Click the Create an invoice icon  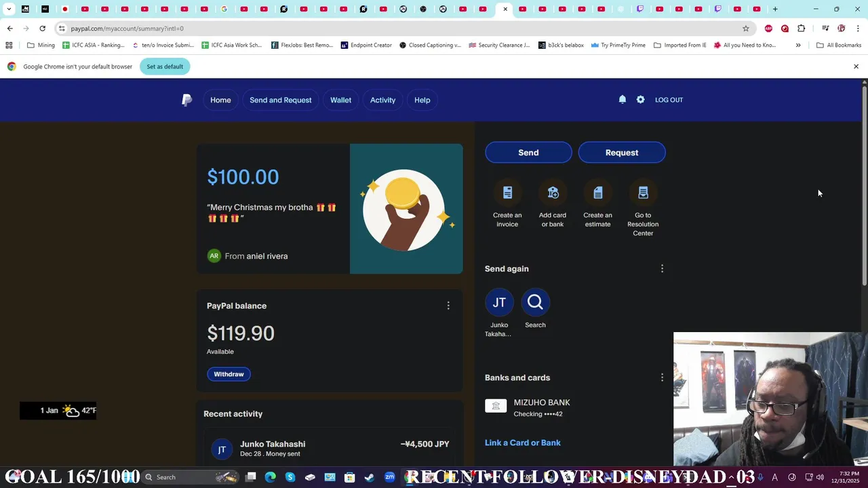coord(507,193)
